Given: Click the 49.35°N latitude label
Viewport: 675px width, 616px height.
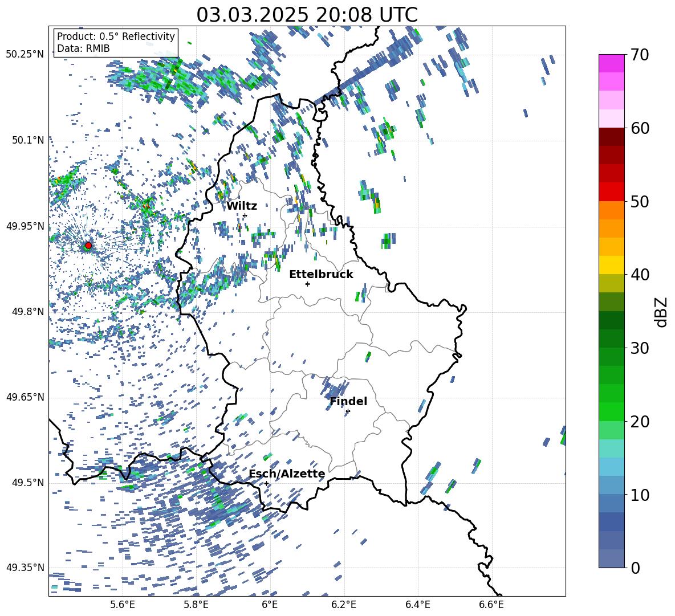Looking at the screenshot, I should [25, 568].
